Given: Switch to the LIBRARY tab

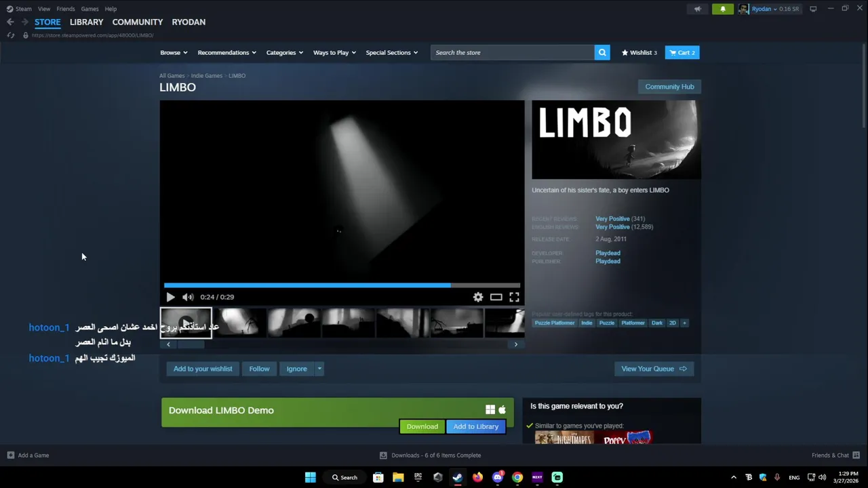Looking at the screenshot, I should point(86,22).
